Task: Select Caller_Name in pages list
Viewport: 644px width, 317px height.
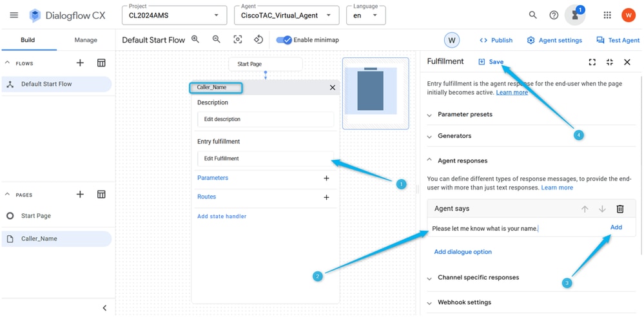Action: [x=57, y=238]
